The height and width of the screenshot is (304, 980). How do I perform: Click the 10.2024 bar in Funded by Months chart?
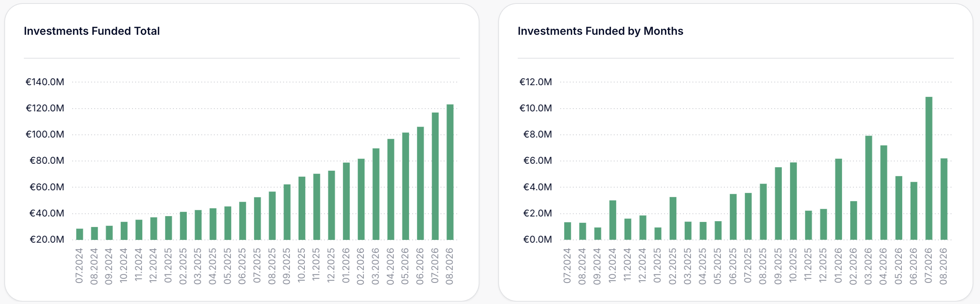coord(613,220)
